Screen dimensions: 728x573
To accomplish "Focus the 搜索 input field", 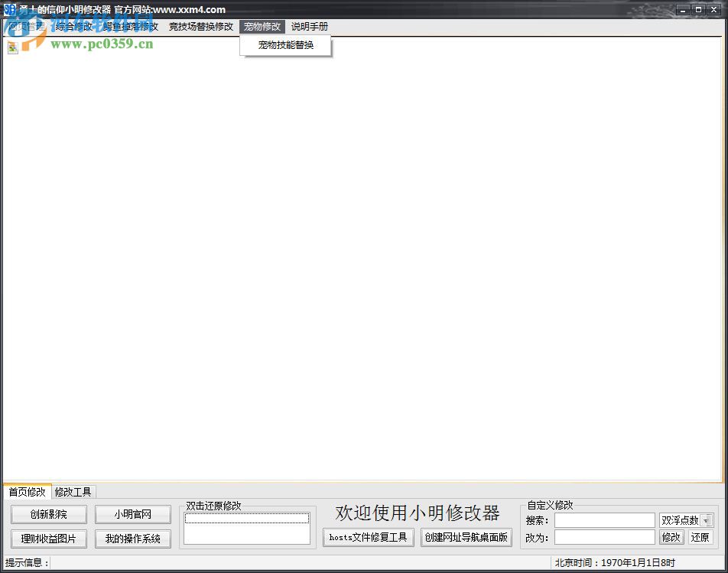I will (x=604, y=520).
